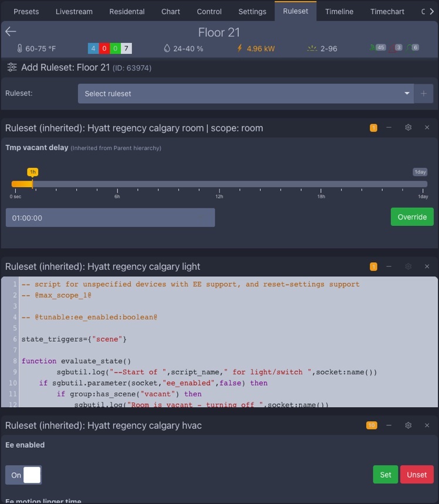Add new ruleset with plus button
Image resolution: width=439 pixels, height=504 pixels.
424,93
